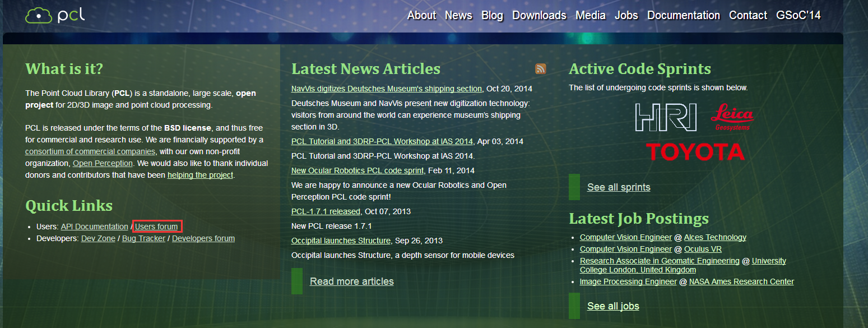Read the NavVis Deutsches Museum article

[x=387, y=89]
